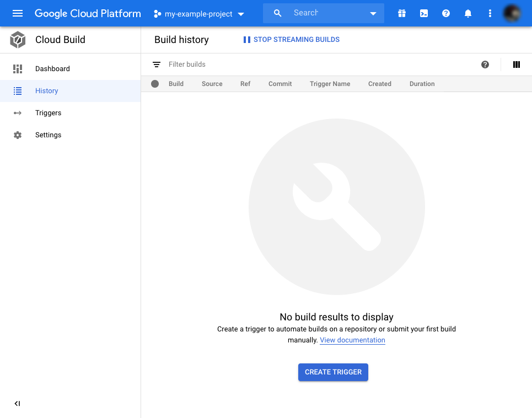Open the notifications bell
This screenshot has width=532, height=418.
468,13
